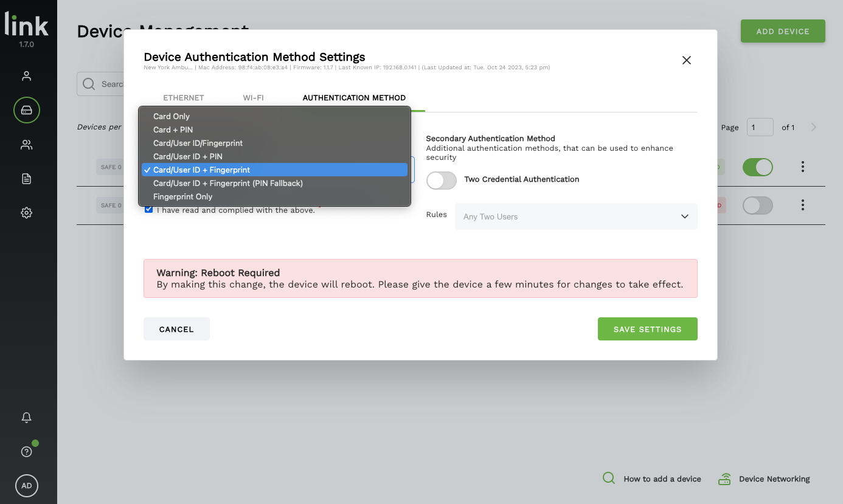Viewport: 843px width, 504px height.
Task: Open the Settings gear in the sidebar
Action: [x=26, y=212]
